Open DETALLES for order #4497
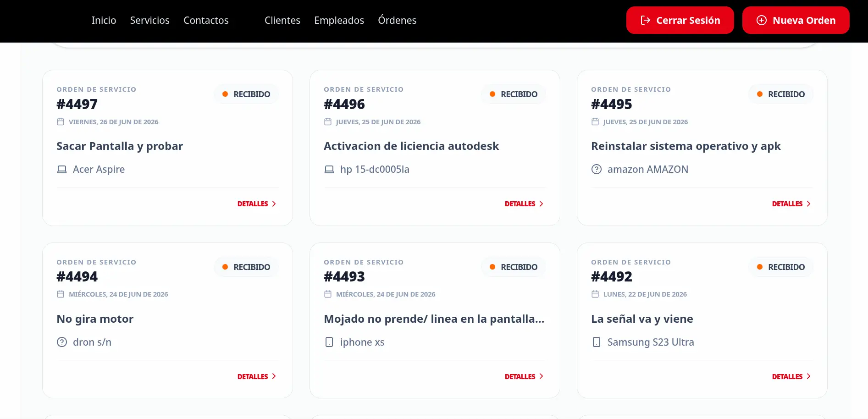 pos(257,204)
